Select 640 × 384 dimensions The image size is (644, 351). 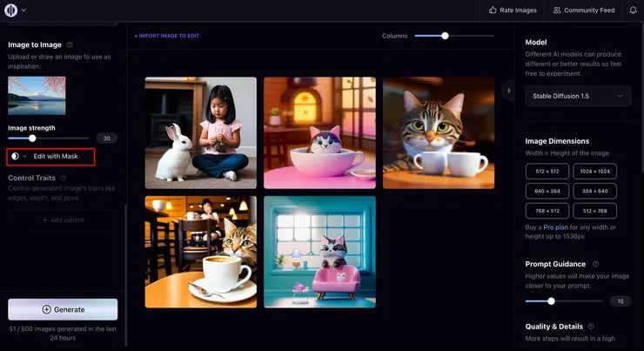547,191
